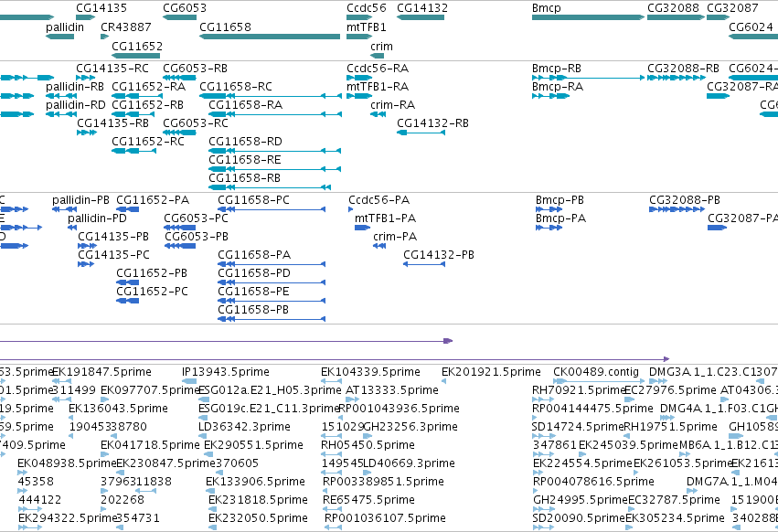Click the CG32088 gene label

click(x=673, y=8)
